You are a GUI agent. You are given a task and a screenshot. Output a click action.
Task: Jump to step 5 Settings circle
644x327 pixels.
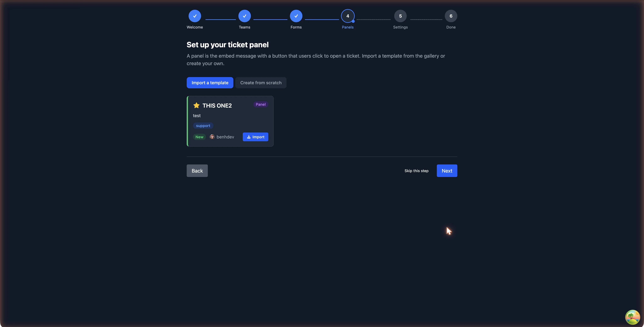tap(400, 16)
